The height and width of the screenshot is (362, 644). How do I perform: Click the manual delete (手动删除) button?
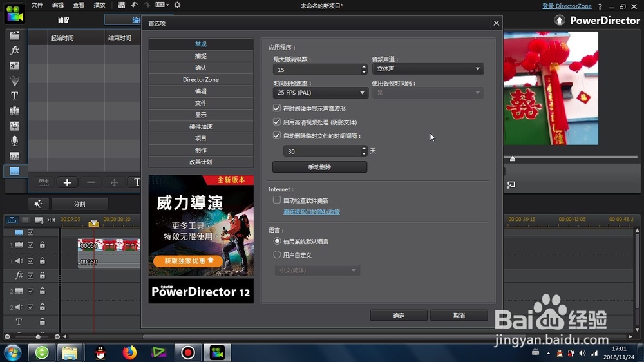(x=319, y=167)
